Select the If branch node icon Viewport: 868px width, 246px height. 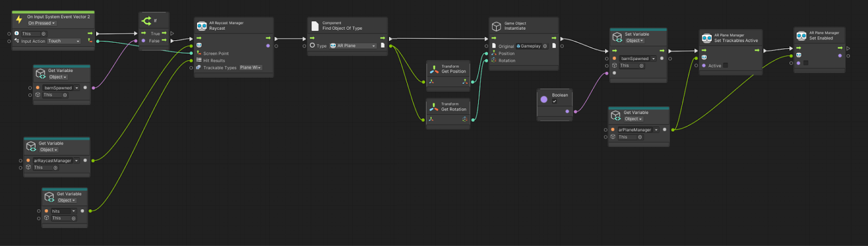146,21
